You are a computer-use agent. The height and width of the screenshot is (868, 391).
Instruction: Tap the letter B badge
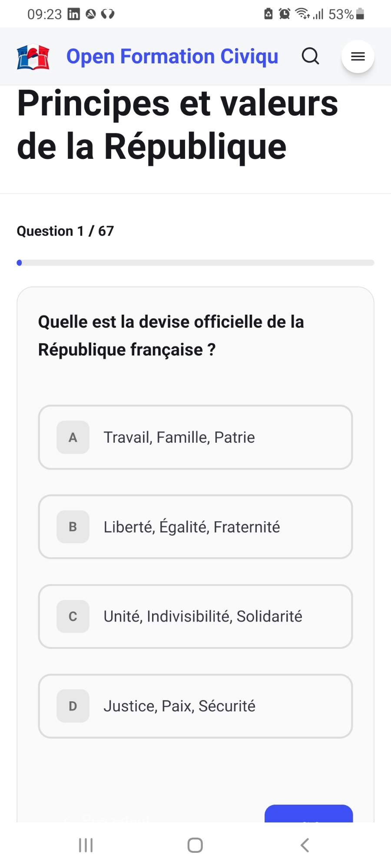coord(73,527)
